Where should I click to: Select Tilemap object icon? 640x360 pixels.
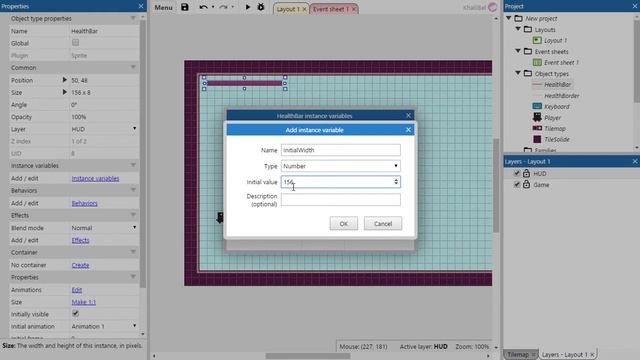[537, 128]
